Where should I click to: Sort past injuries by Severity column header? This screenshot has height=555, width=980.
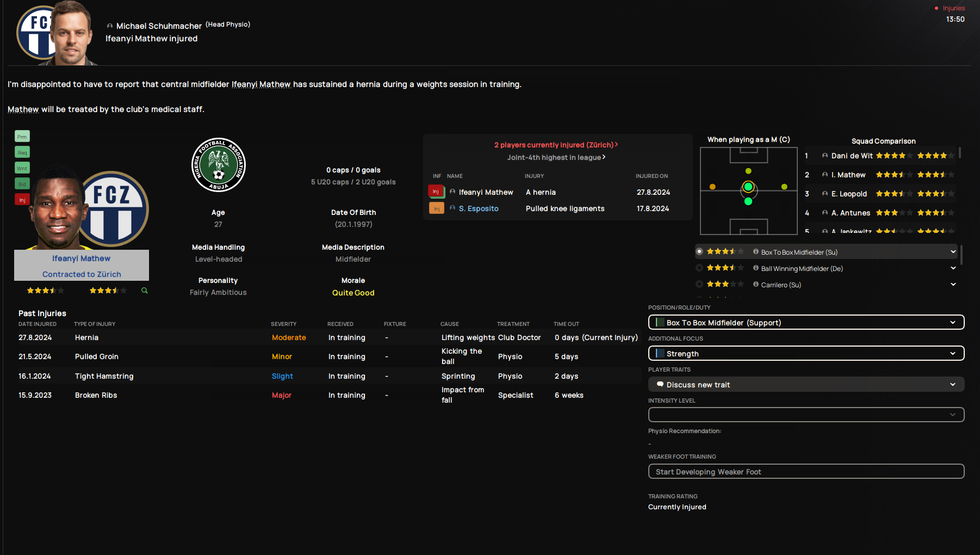(x=283, y=324)
